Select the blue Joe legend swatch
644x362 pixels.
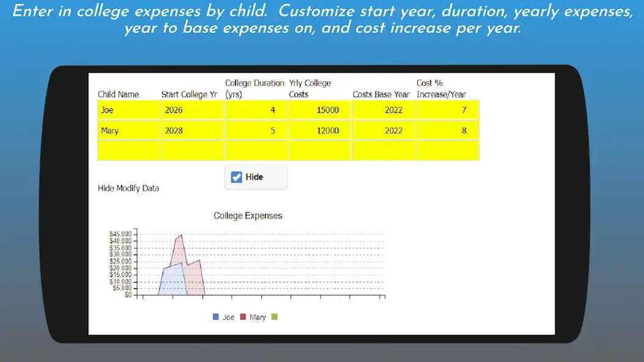(x=215, y=317)
